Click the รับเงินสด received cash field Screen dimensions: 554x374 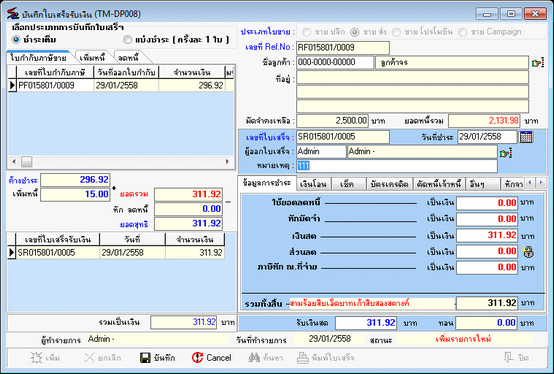click(366, 323)
